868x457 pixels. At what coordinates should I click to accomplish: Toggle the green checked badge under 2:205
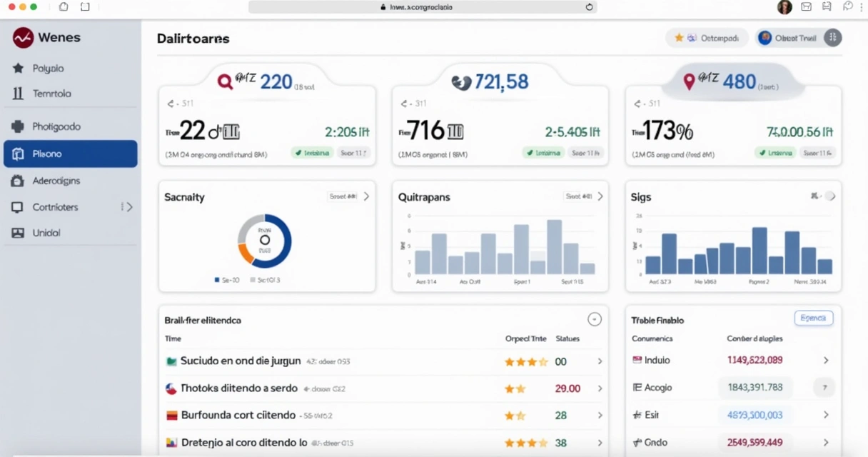[x=311, y=153]
